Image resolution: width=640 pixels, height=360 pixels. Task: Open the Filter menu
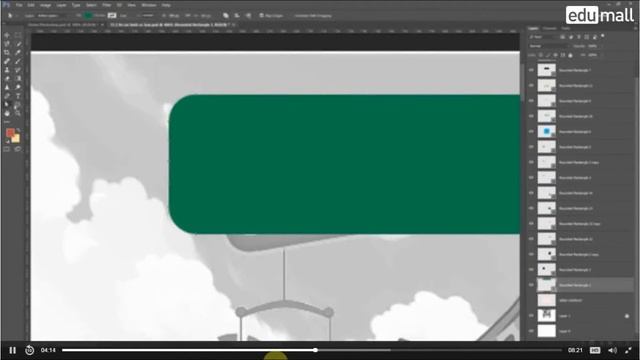pos(107,5)
